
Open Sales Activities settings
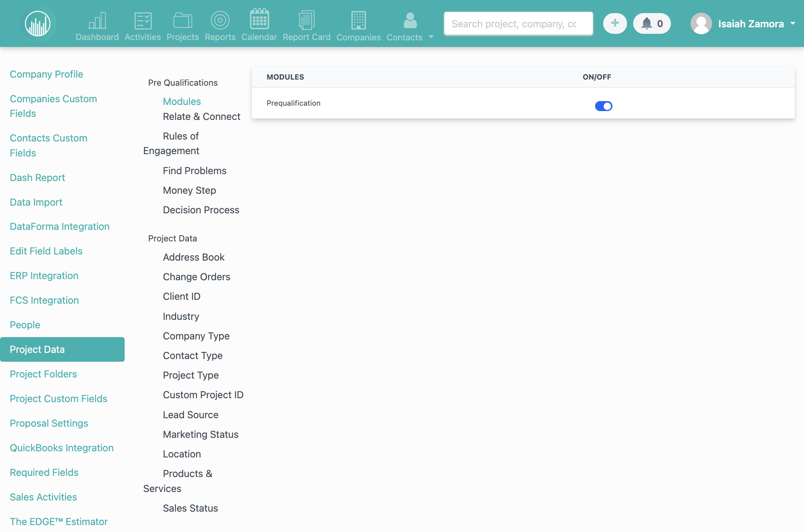click(43, 497)
